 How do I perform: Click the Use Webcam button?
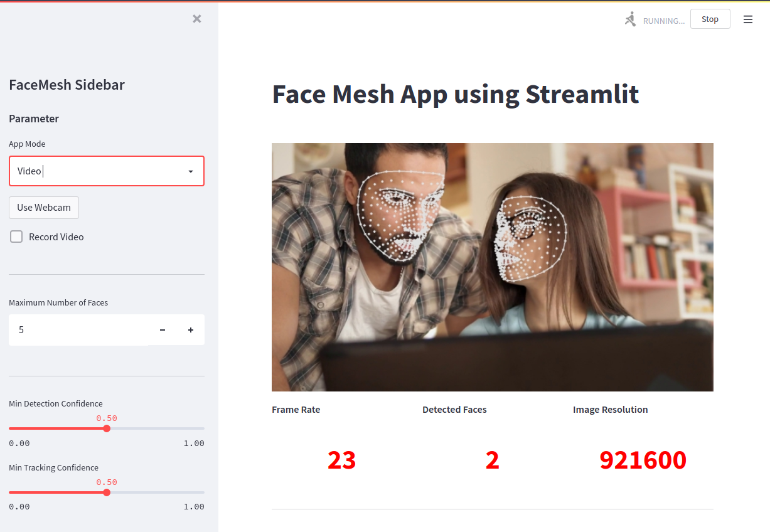coord(44,208)
